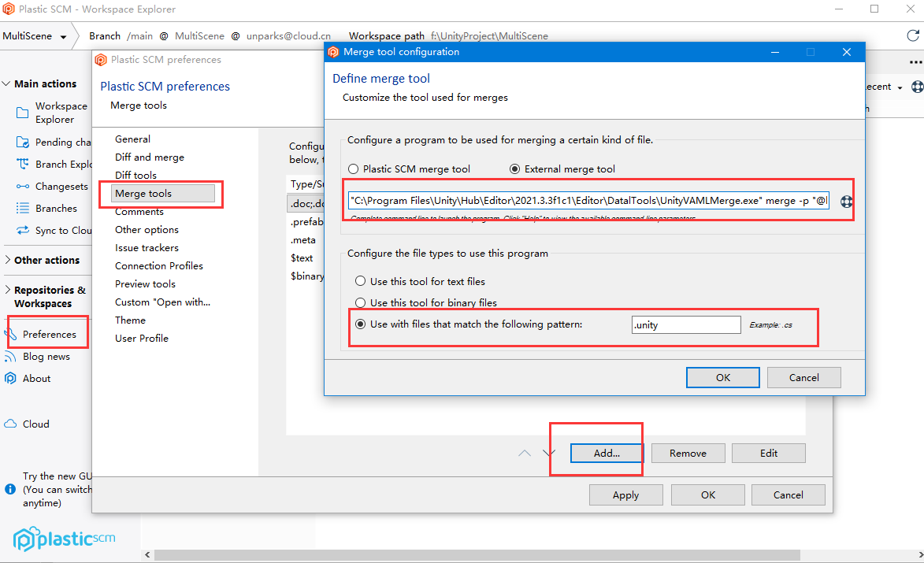Click the three-dots more options icon
The image size is (924, 563).
[x=916, y=62]
